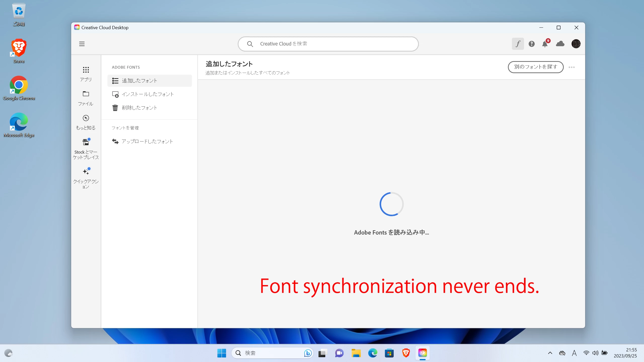Viewport: 644px width, 362px height.
Task: Click the Creative Cloud search field
Action: point(328,44)
